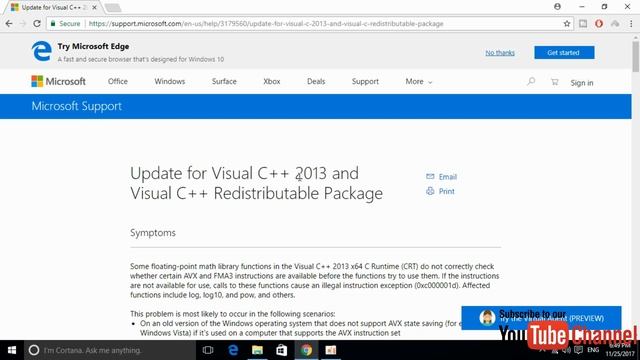Open the Xbox menu item

(x=271, y=82)
